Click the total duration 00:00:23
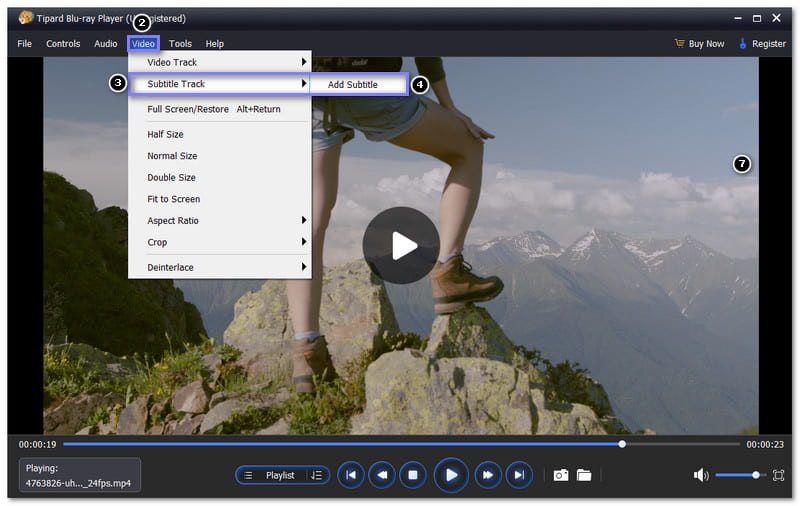The image size is (800, 506). (x=765, y=444)
